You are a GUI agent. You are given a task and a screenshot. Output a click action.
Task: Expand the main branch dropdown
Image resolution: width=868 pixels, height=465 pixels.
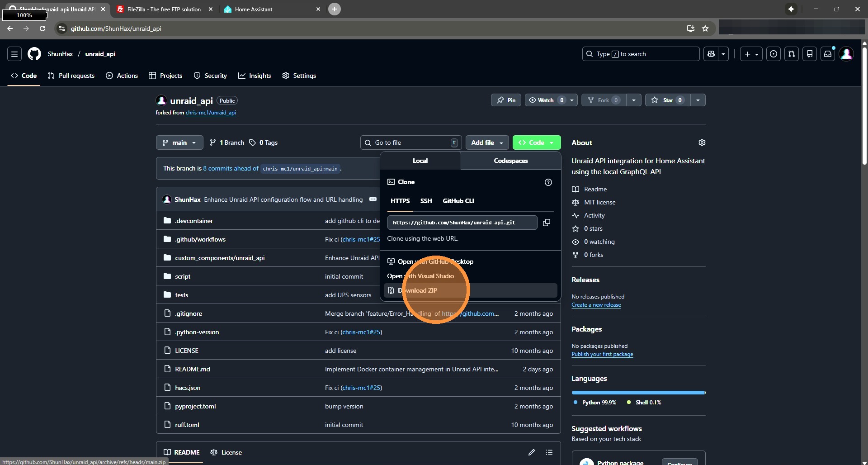coord(179,142)
